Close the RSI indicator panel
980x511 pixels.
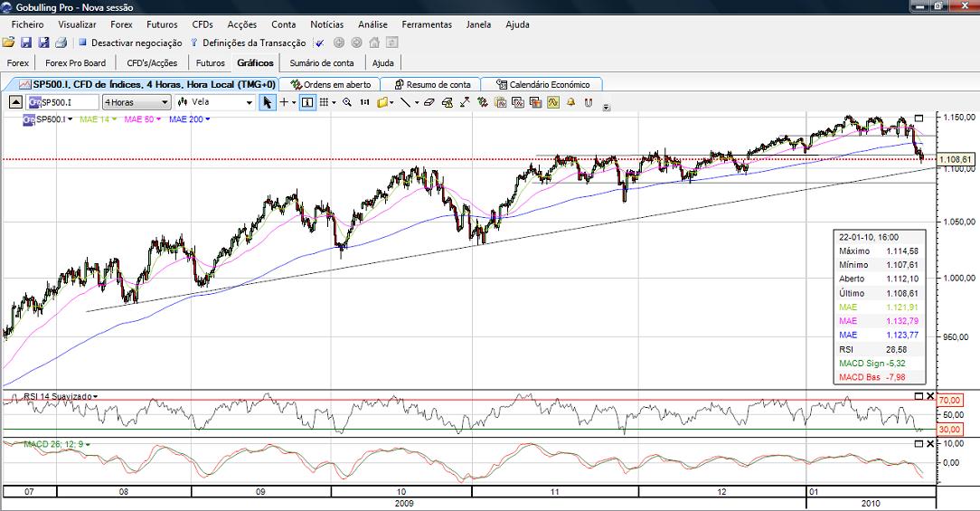pyautogui.click(x=930, y=396)
